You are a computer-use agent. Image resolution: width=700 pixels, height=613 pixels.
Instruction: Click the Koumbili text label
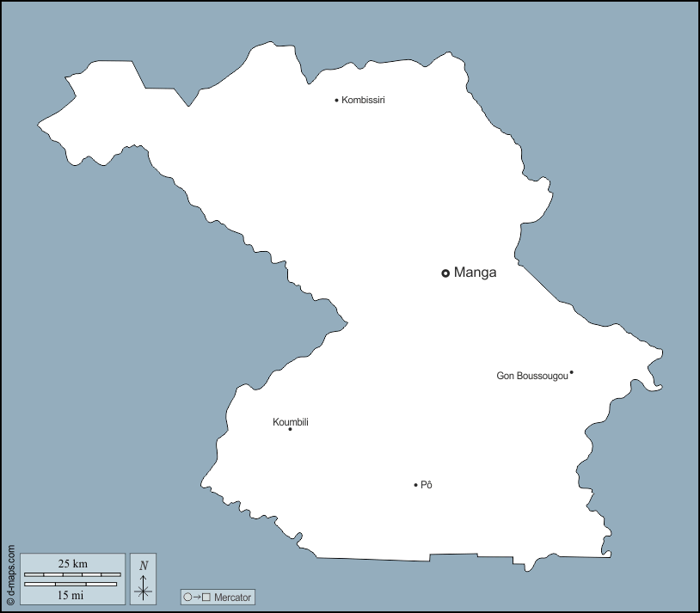(290, 421)
